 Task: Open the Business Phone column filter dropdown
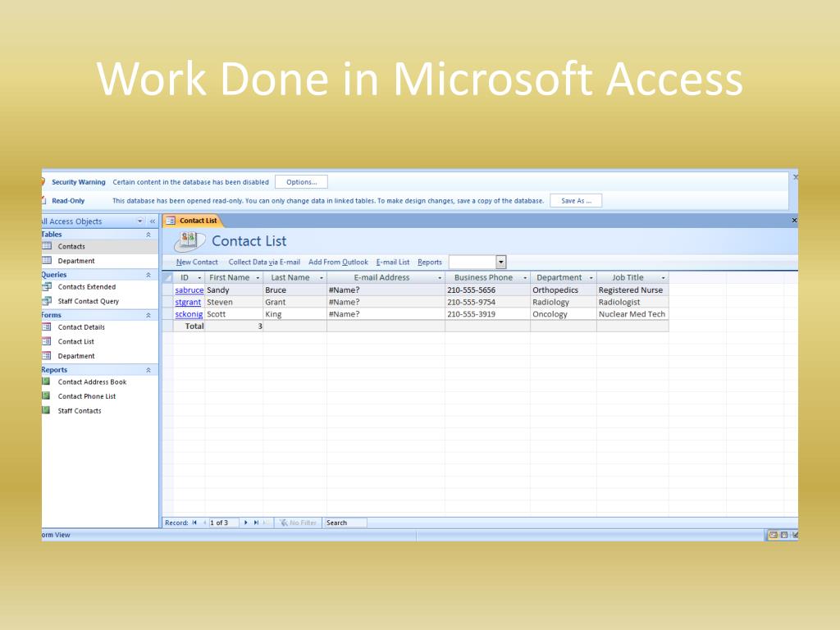point(525,277)
